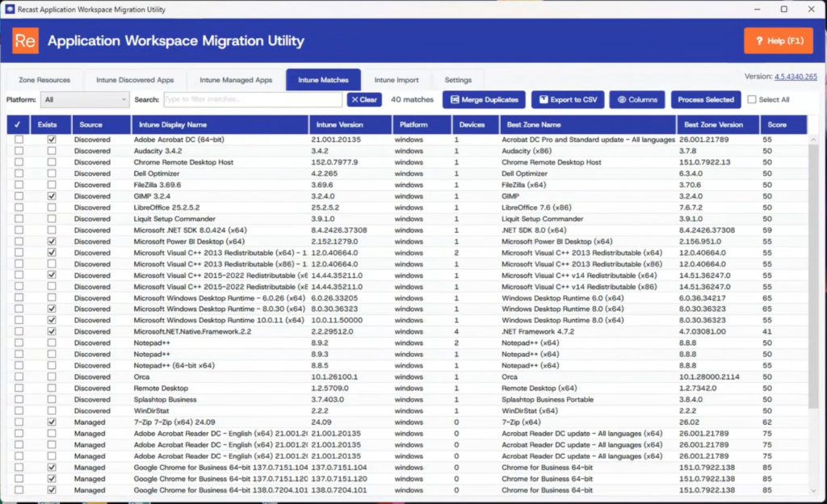The image size is (827, 504).
Task: Click the 'Remote Desktop' display name cell
Action: pyautogui.click(x=161, y=388)
